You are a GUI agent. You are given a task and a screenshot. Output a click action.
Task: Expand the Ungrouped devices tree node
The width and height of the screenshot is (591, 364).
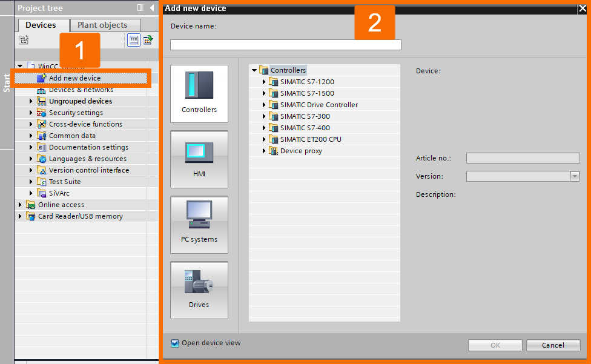pos(31,101)
